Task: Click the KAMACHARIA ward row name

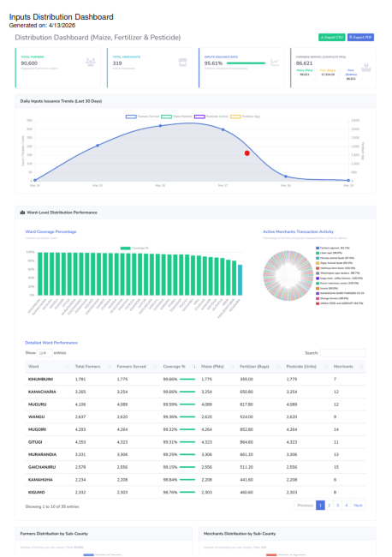Action: point(42,392)
